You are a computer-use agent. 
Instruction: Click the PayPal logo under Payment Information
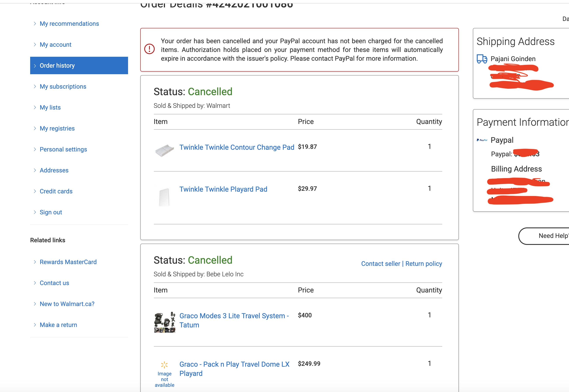(x=482, y=140)
